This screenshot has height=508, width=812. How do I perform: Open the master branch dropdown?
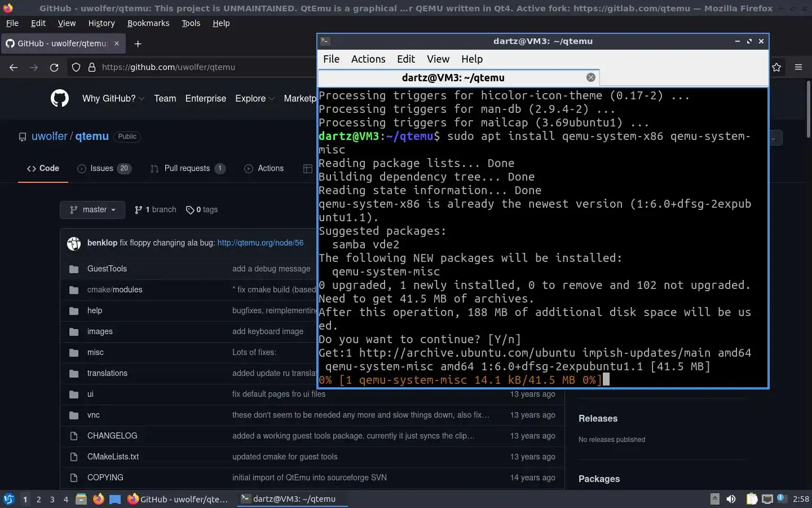(92, 210)
